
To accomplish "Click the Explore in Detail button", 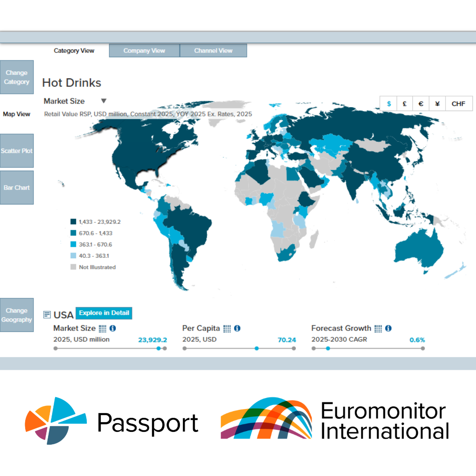I will 104,313.
